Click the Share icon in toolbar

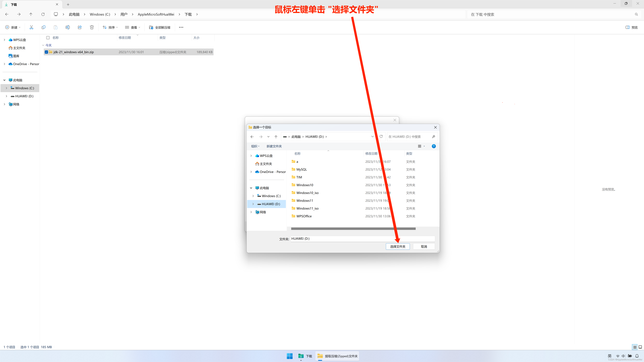(x=80, y=27)
